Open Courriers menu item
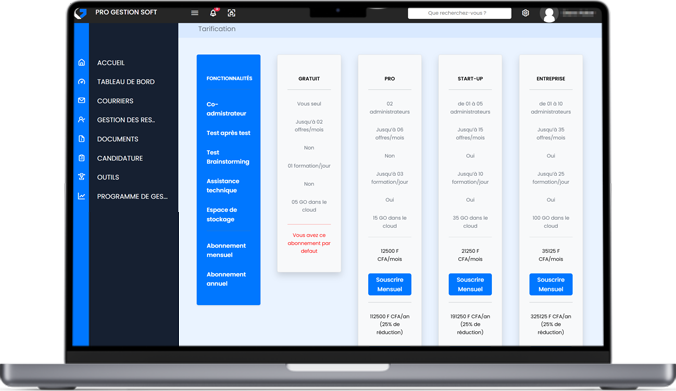 pos(115,101)
